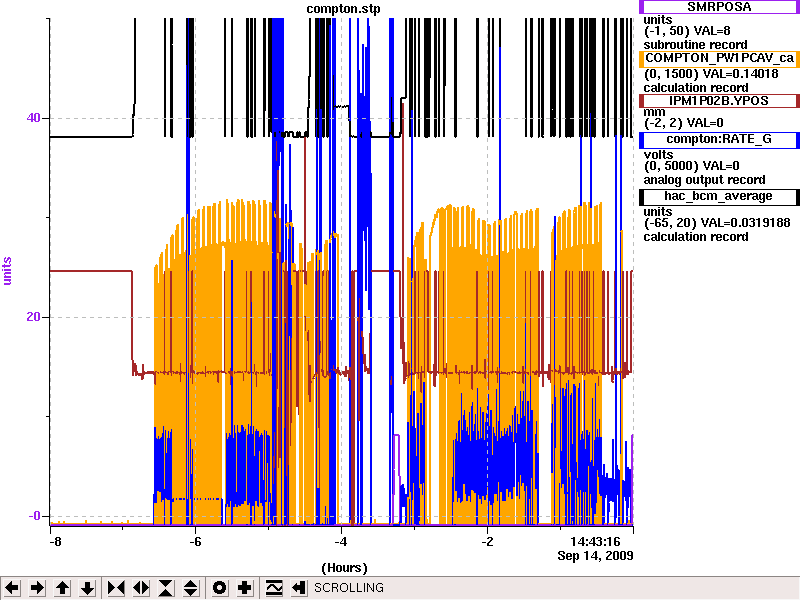Zoom out vertically using up-down arrows icon
The image size is (800, 600).
[x=191, y=588]
